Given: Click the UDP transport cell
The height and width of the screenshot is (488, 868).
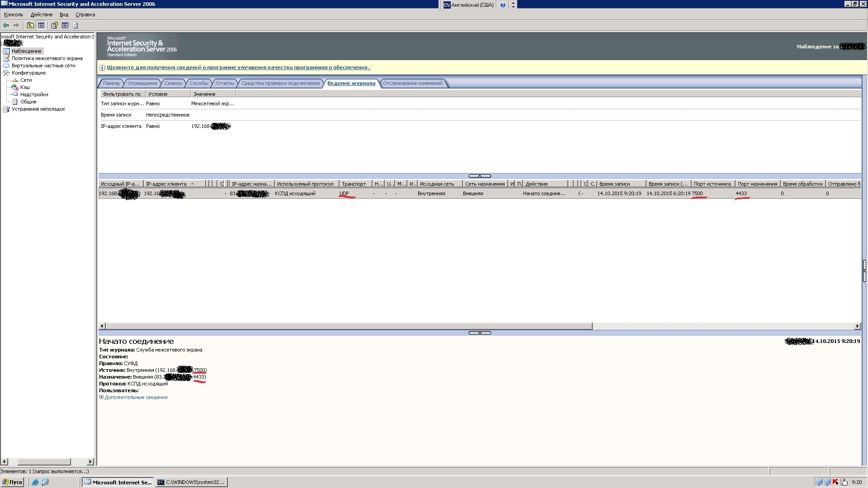Looking at the screenshot, I should point(344,193).
